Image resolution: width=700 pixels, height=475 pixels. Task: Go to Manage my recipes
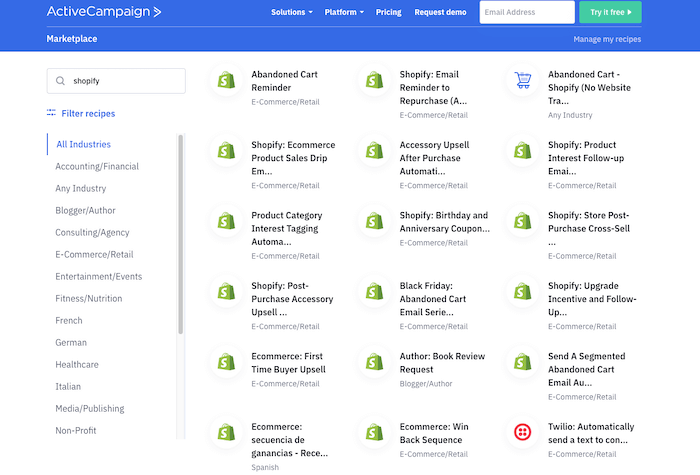coord(607,39)
